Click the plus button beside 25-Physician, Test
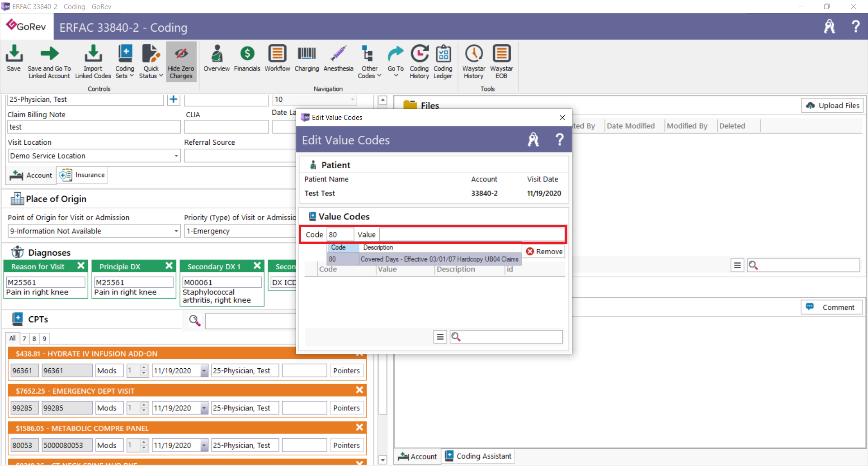 173,100
